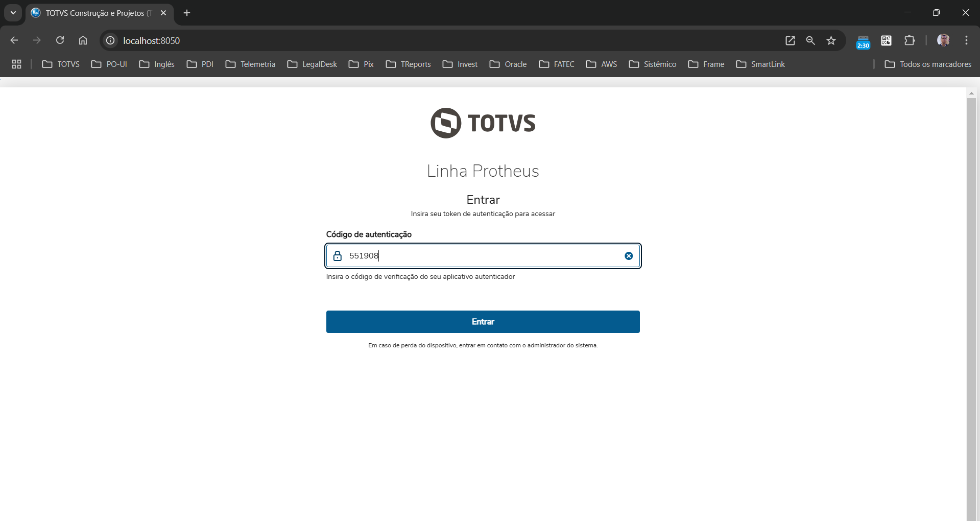980x521 pixels.
Task: Open the Chrome profile avatar
Action: tap(943, 40)
